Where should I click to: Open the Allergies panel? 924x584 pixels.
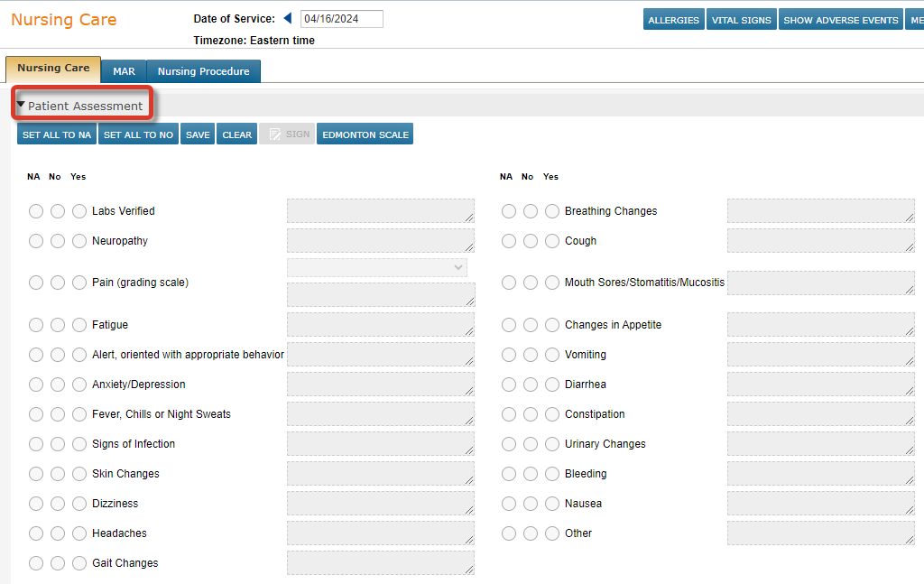pyautogui.click(x=674, y=20)
